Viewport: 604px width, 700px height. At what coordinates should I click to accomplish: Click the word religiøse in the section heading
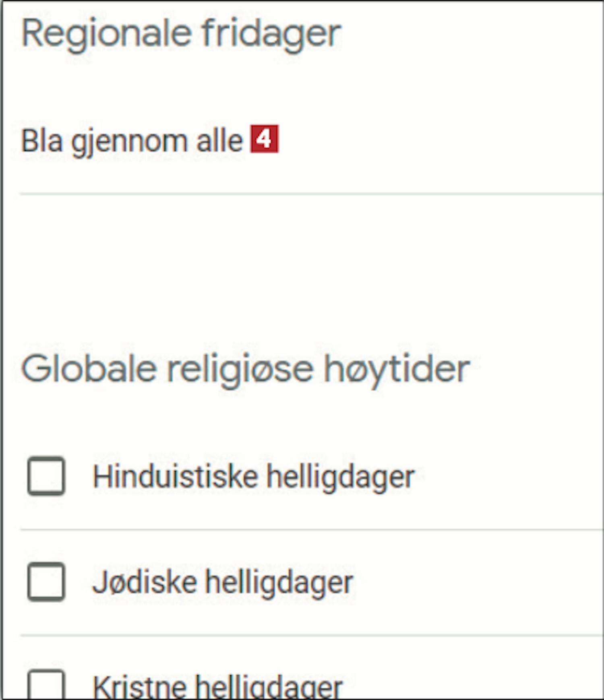pos(240,369)
